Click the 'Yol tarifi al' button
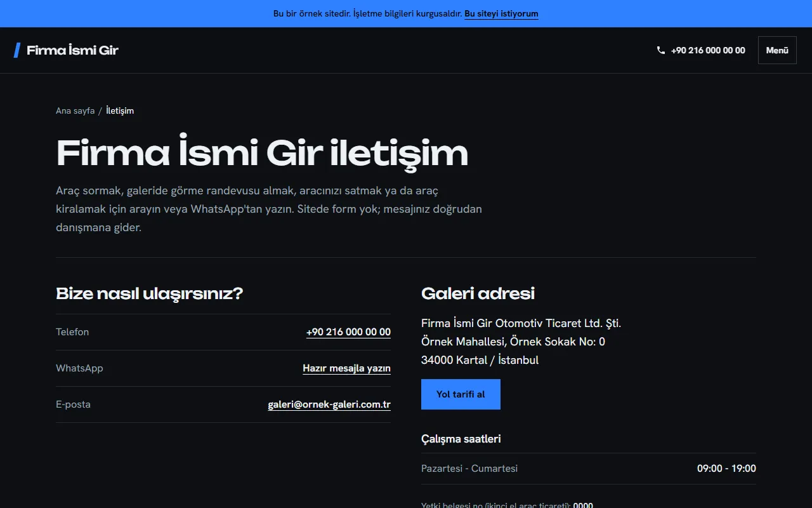This screenshot has height=508, width=812. [461, 394]
